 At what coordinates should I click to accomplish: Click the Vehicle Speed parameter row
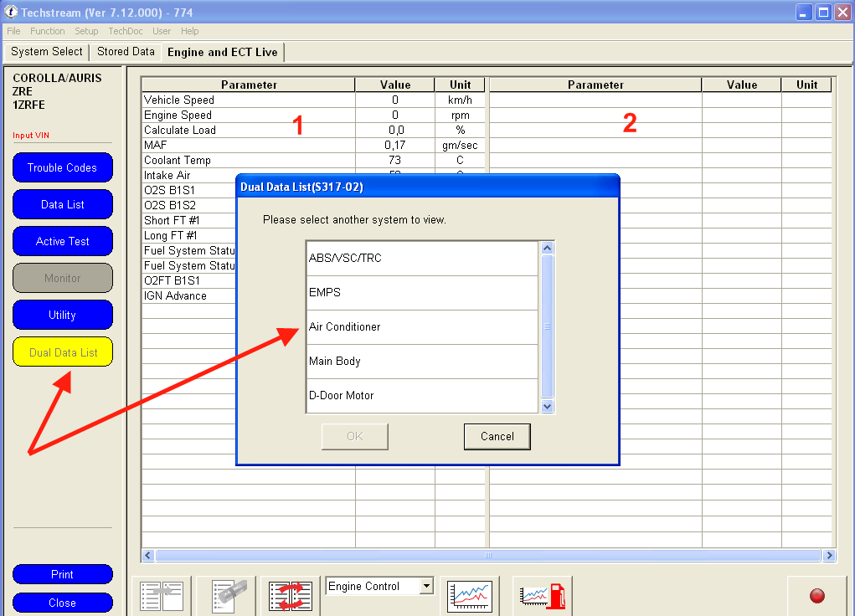point(313,100)
